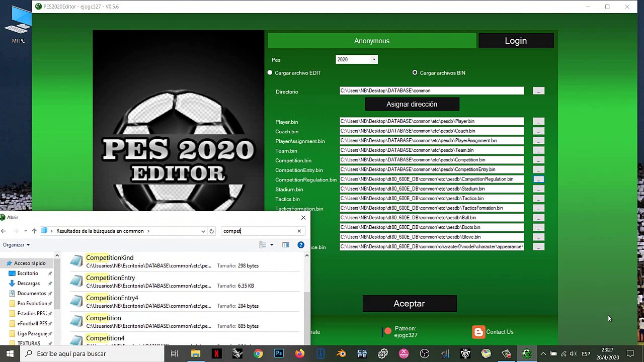Open File Explorer from taskbar
The height and width of the screenshot is (362, 644).
coord(196,353)
